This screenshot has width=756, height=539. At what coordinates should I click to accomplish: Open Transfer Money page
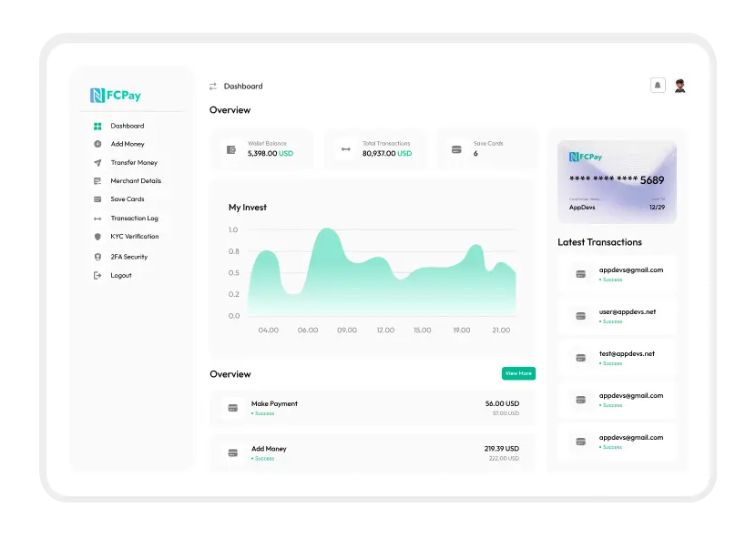(133, 162)
